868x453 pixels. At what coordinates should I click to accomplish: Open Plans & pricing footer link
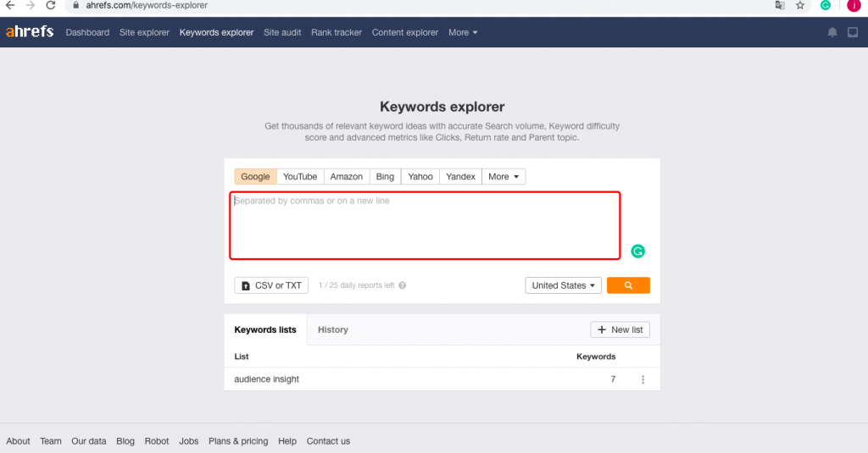[238, 441]
